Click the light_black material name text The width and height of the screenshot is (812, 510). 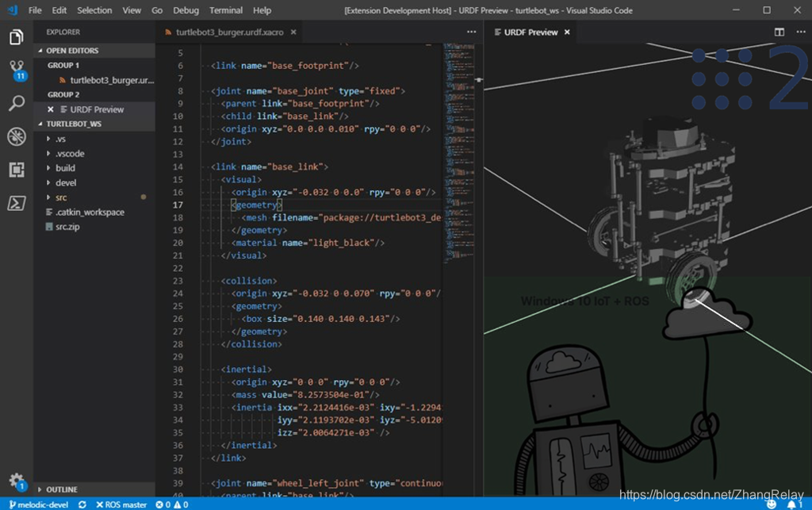(x=343, y=243)
